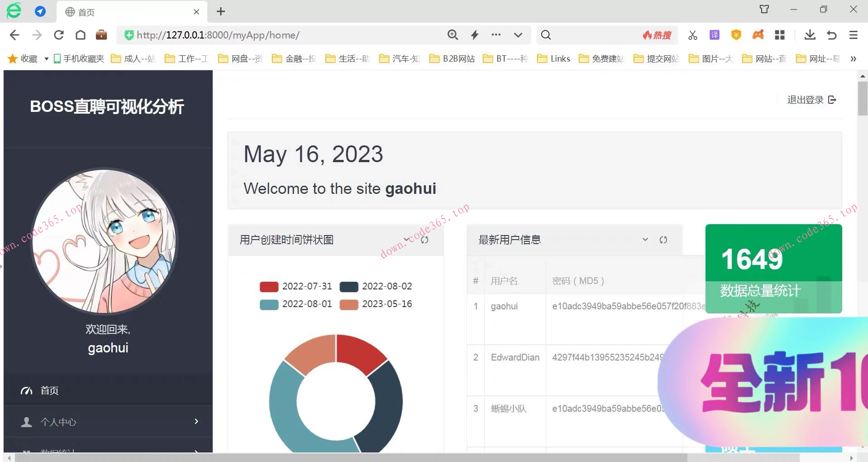Select the EdwardDian username table cell

[x=515, y=370]
